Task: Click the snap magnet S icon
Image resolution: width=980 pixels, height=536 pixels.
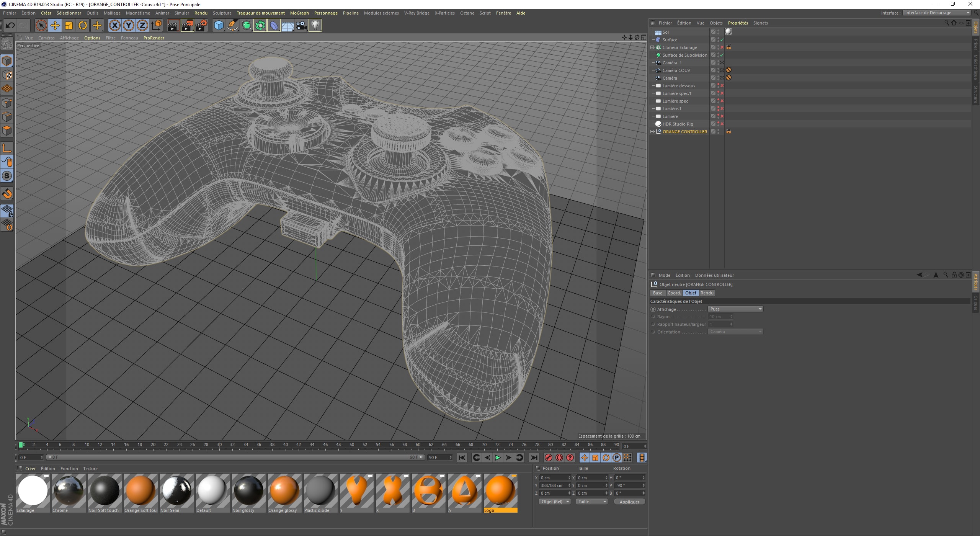Action: click(7, 176)
